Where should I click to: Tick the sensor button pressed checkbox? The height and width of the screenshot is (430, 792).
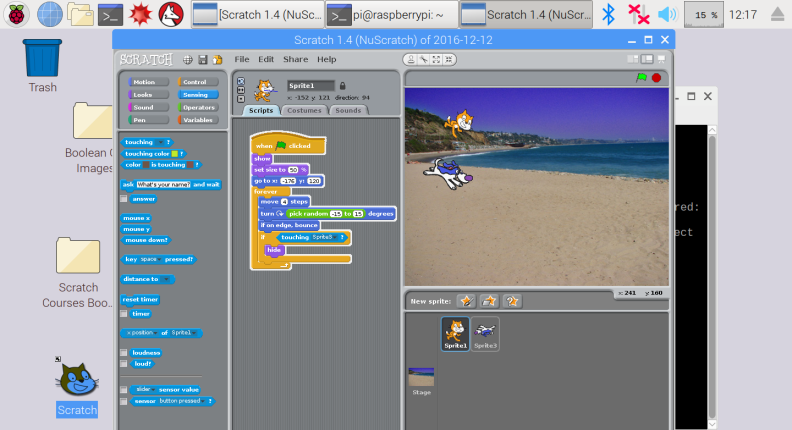click(124, 401)
